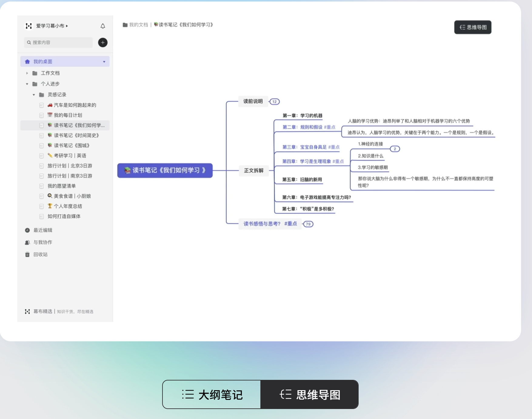The height and width of the screenshot is (419, 532).
Task: Select the 正文拆解 node
Action: (254, 171)
